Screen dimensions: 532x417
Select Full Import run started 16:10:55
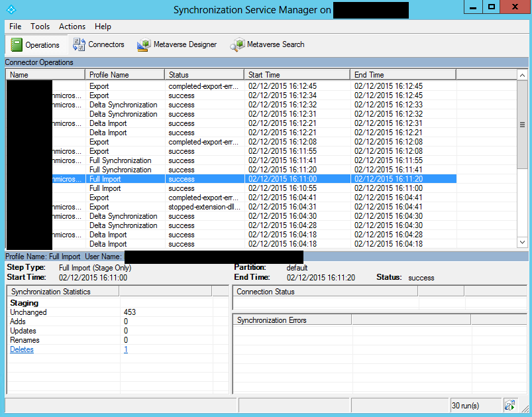coord(231,188)
